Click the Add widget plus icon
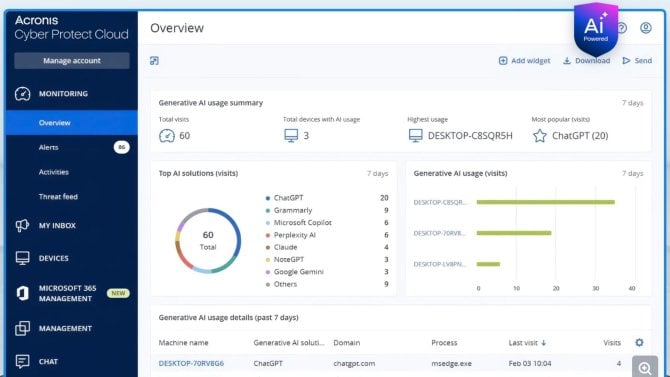Viewport: 670px width, 377px height. pos(503,61)
